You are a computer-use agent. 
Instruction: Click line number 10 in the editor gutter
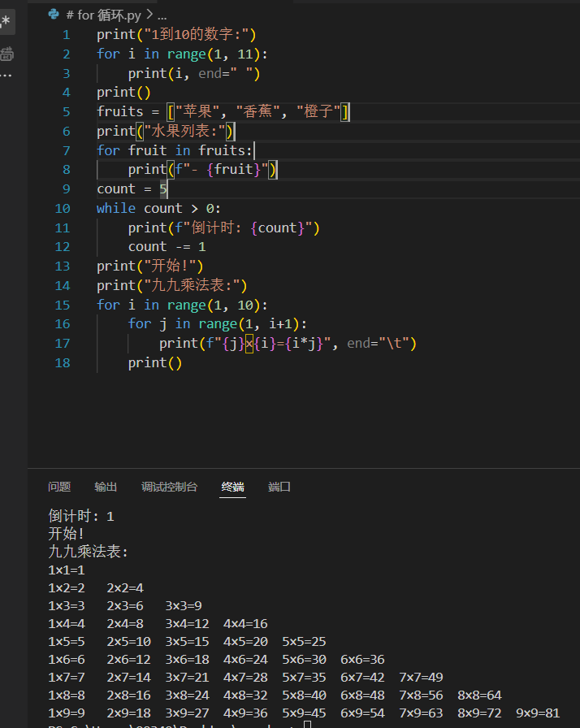[x=63, y=208]
